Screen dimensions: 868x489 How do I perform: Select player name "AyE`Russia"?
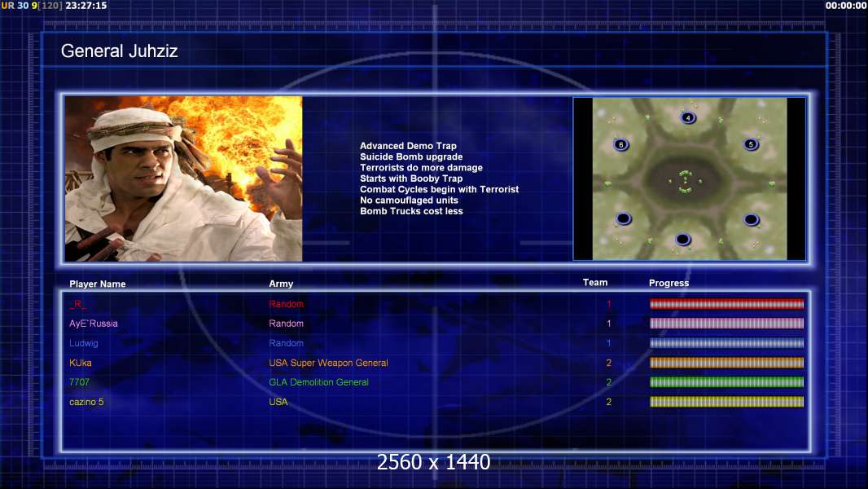coord(94,324)
